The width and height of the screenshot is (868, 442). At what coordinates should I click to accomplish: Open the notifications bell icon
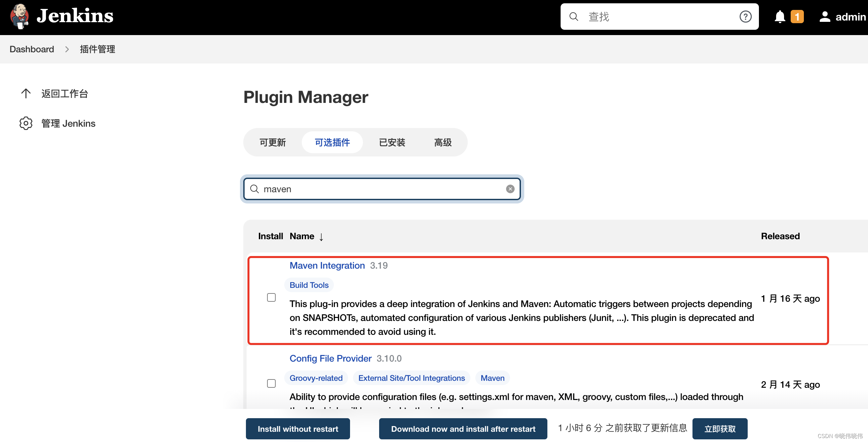coord(780,17)
